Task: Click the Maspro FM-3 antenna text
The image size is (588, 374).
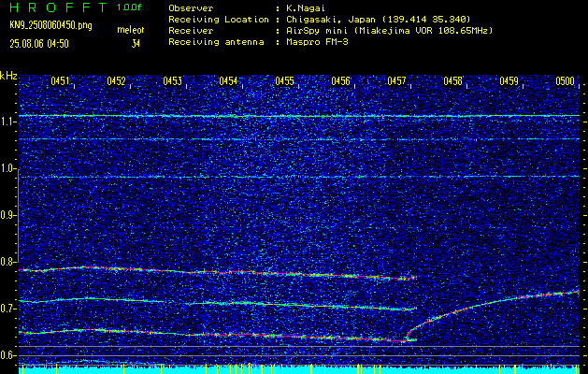Action: pos(317,42)
